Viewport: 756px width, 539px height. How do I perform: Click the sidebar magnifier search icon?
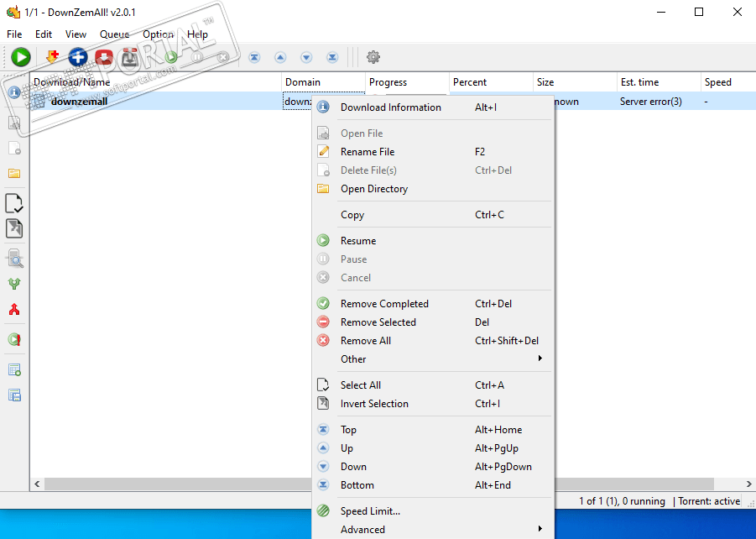tap(15, 259)
